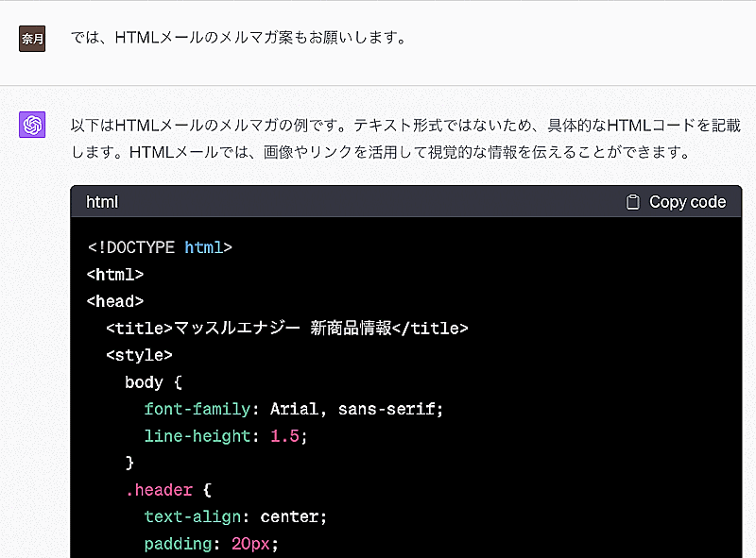Image resolution: width=756 pixels, height=558 pixels.
Task: Click the clipboard icon beside Copy code
Action: 633,202
